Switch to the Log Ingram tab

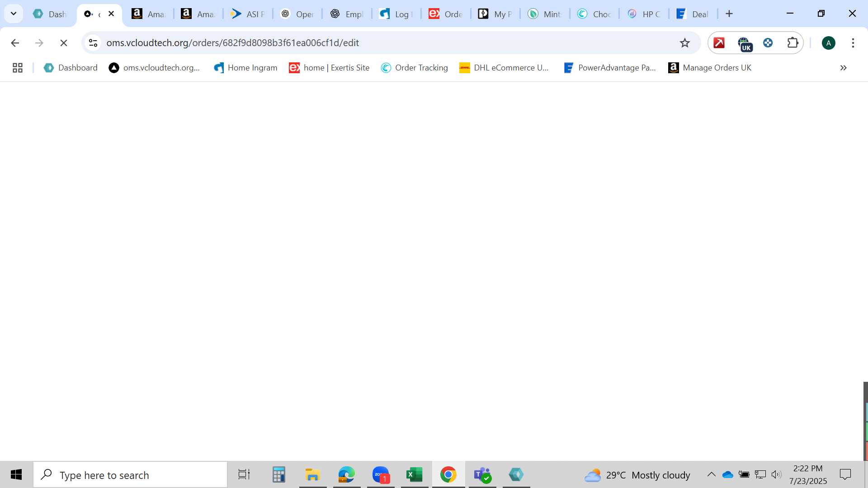pos(396,14)
